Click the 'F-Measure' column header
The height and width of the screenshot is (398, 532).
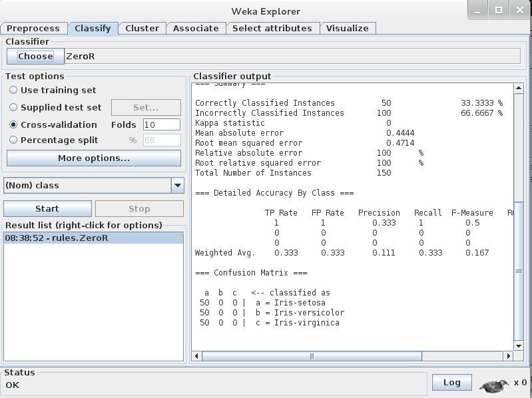[x=472, y=213]
